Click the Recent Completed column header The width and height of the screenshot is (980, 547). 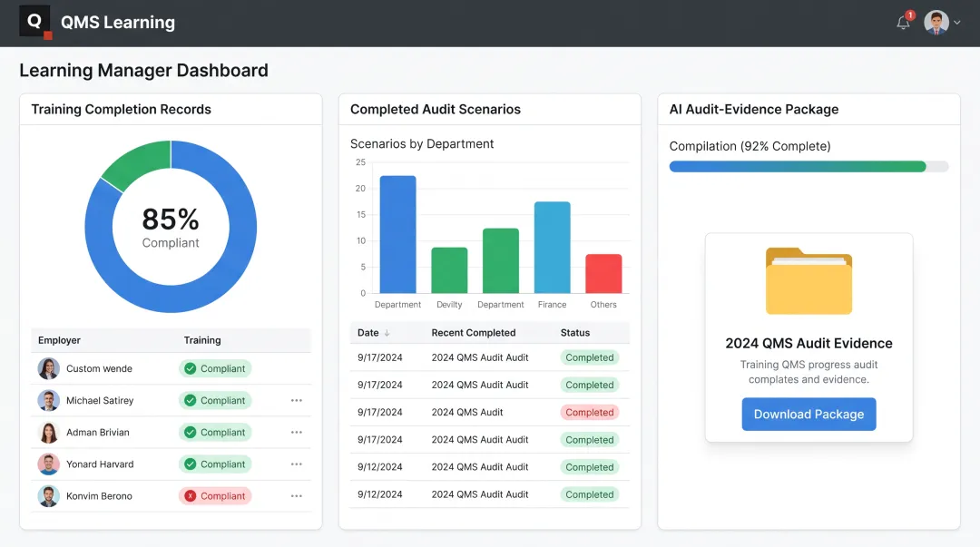tap(473, 333)
